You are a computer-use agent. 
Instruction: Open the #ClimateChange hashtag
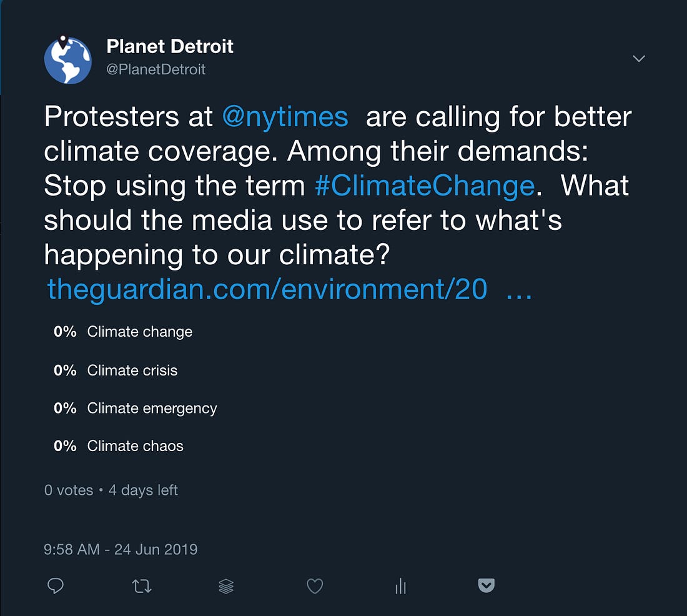coord(425,186)
